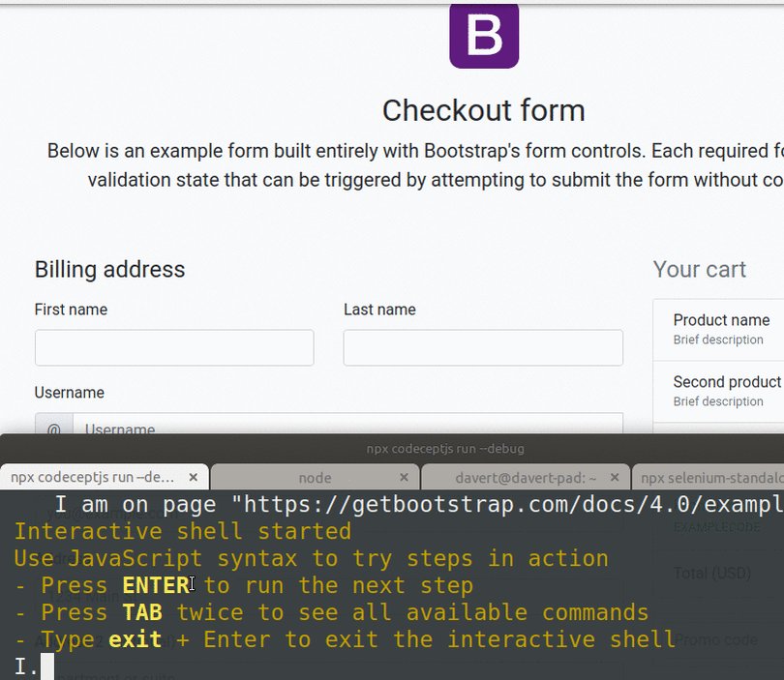Click the 'Use JavaScript syntax' terminal line
This screenshot has height=680, width=784.
[x=311, y=558]
